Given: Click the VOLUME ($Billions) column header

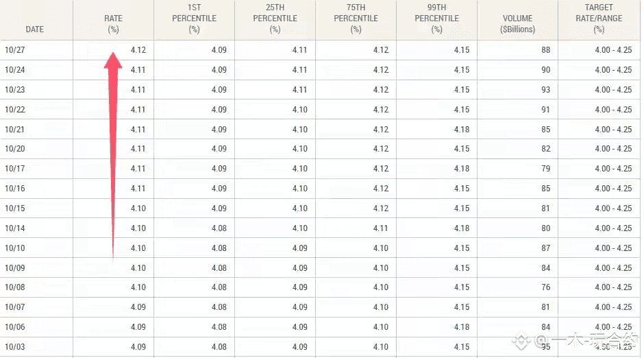Looking at the screenshot, I should click(x=517, y=24).
